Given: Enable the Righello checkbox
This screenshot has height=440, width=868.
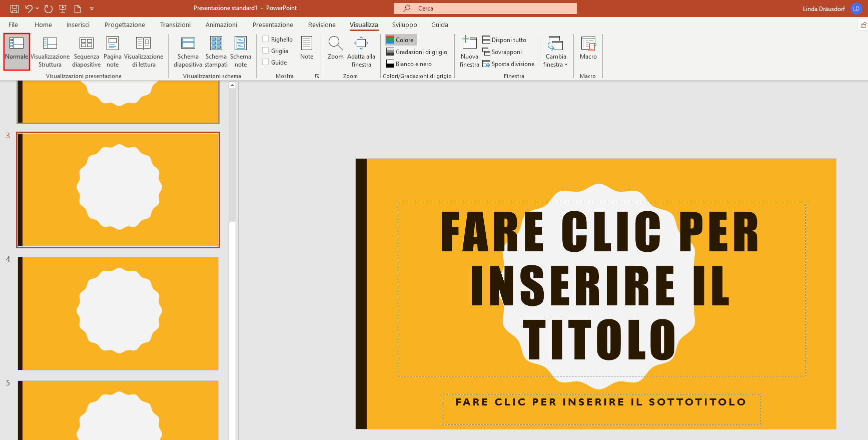Looking at the screenshot, I should tap(266, 39).
